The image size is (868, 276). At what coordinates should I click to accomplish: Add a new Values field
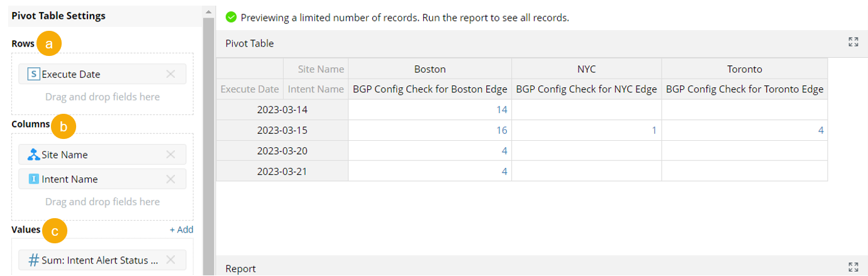pos(181,230)
